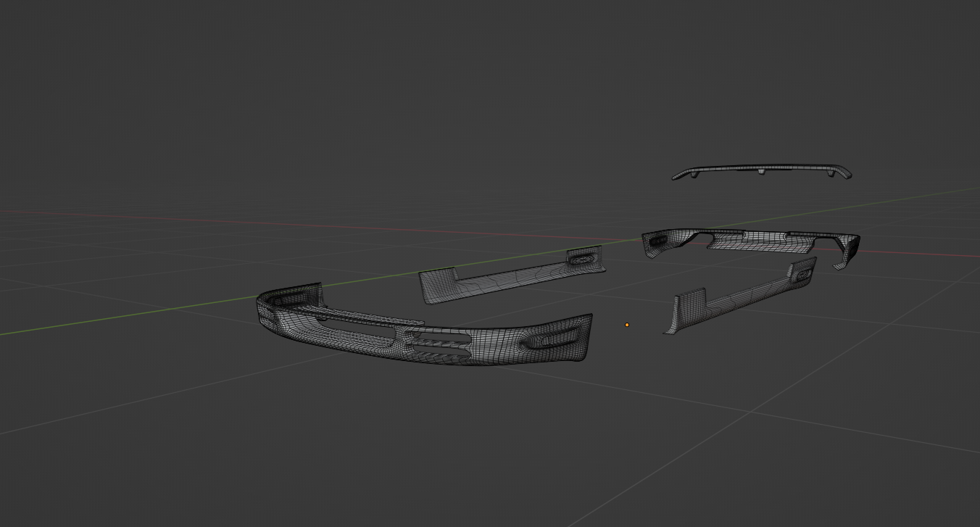This screenshot has height=527, width=980.
Task: Click the oval vent on the right side skirt
Action: tap(803, 274)
